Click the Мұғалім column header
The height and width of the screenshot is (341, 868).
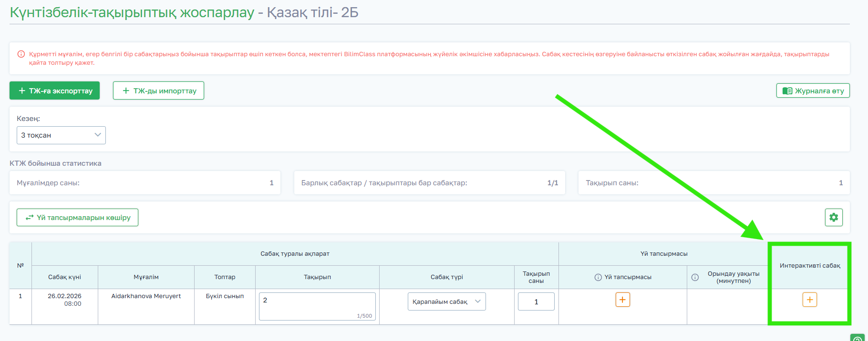coord(146,277)
